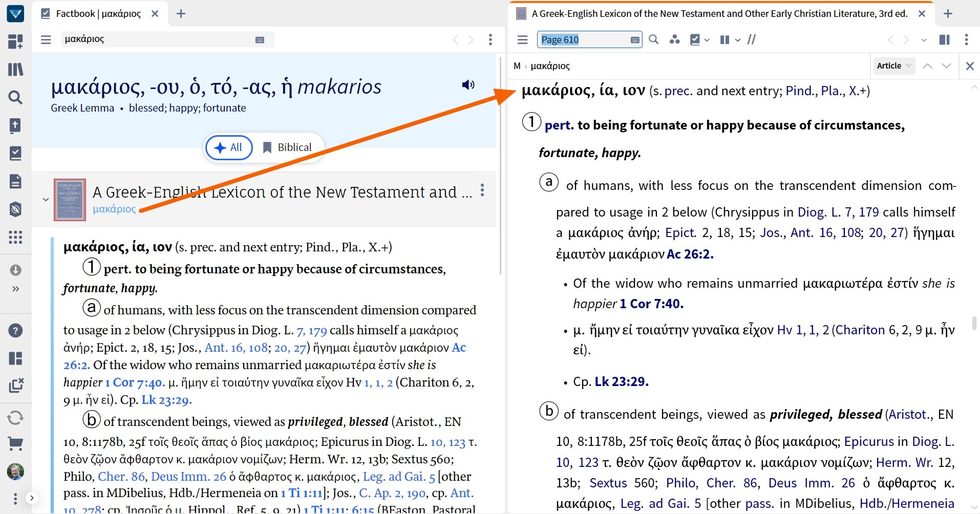Open the 1 Cor 7:40 link in Factbook
The image size is (980, 514).
(x=135, y=382)
